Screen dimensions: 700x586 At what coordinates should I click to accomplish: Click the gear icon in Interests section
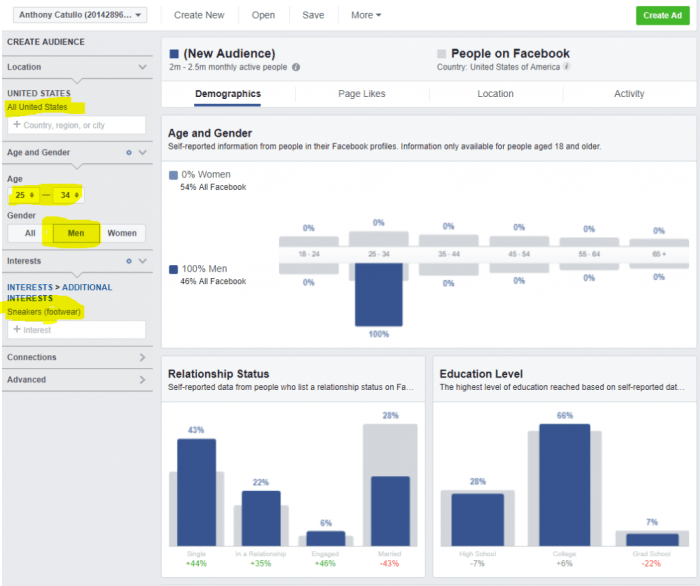click(x=129, y=261)
